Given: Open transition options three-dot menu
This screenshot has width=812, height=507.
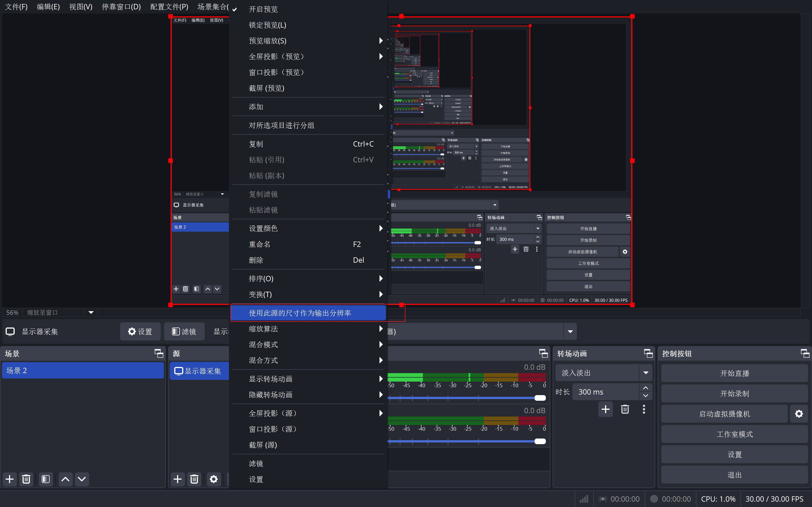Looking at the screenshot, I should pyautogui.click(x=644, y=409).
